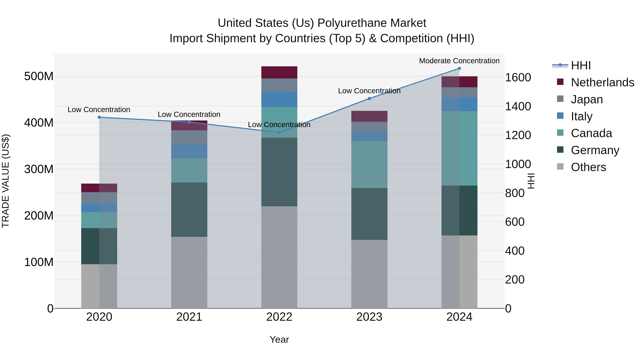Click the HHI line marker icon in legend
Image resolution: width=644 pixels, height=362 pixels.
coord(560,65)
